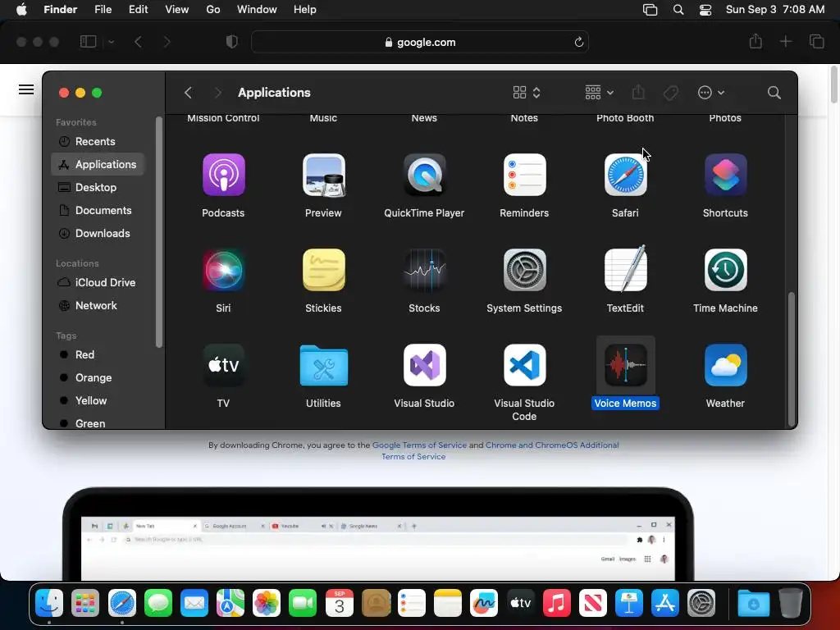
Task: Expand Safari sidebar options chevron
Action: point(111,42)
